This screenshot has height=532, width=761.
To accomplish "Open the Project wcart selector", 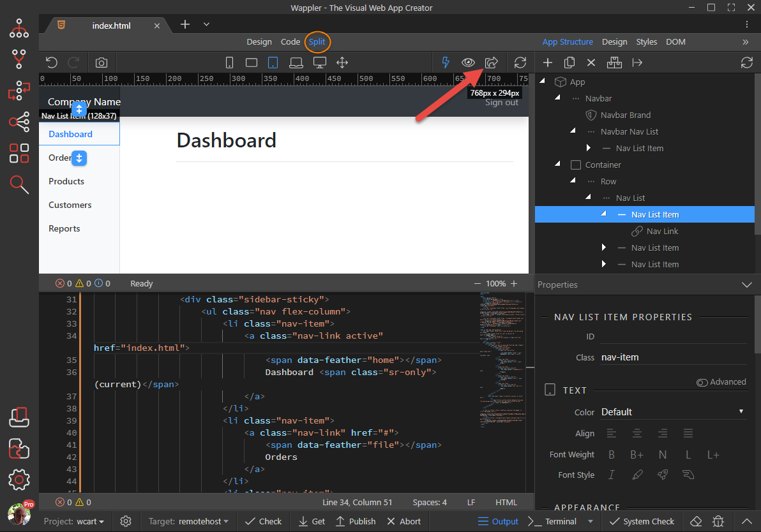I will point(73,521).
